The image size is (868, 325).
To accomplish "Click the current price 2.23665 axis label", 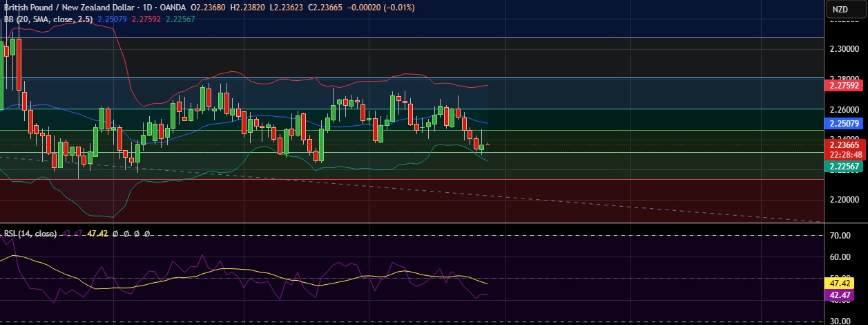I will 845,145.
